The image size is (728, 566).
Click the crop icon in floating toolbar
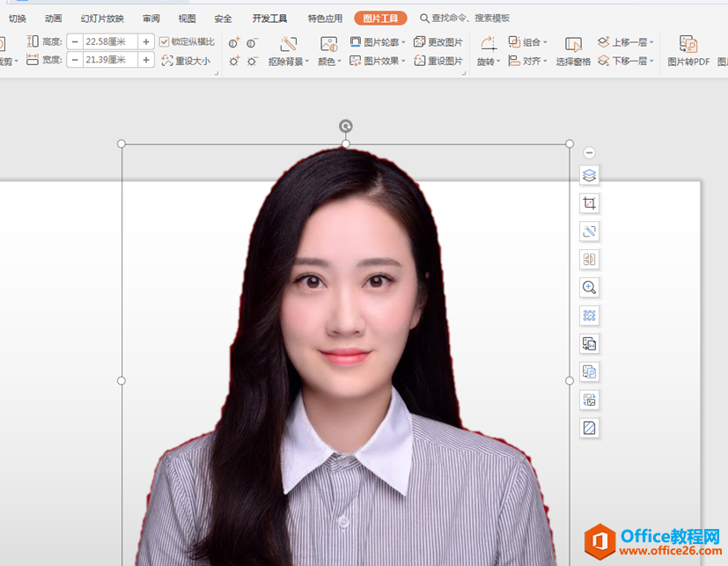point(589,203)
